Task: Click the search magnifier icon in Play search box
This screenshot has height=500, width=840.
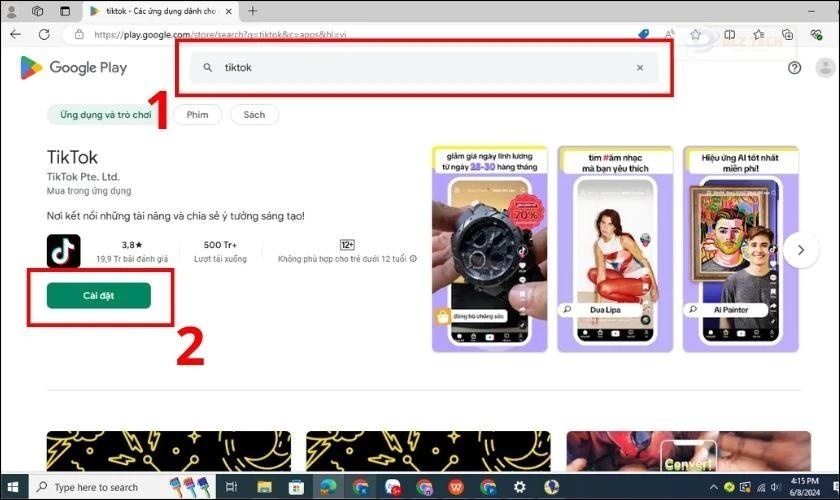Action: click(x=207, y=68)
